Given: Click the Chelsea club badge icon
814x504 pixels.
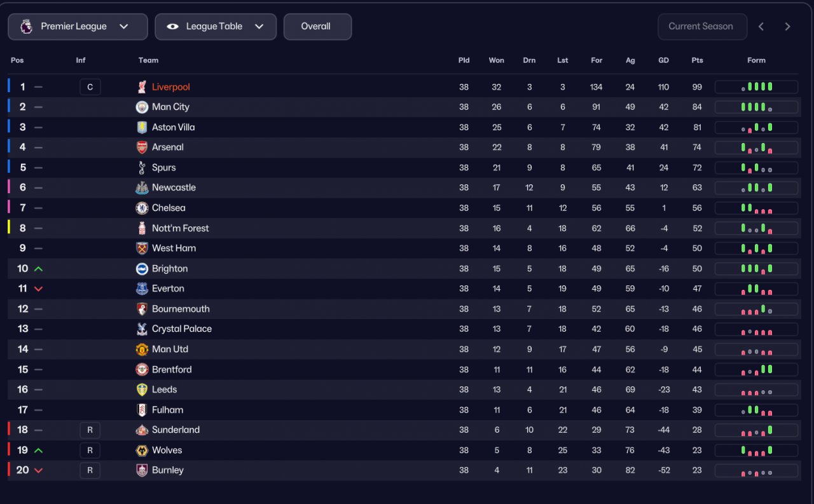Looking at the screenshot, I should pyautogui.click(x=142, y=208).
